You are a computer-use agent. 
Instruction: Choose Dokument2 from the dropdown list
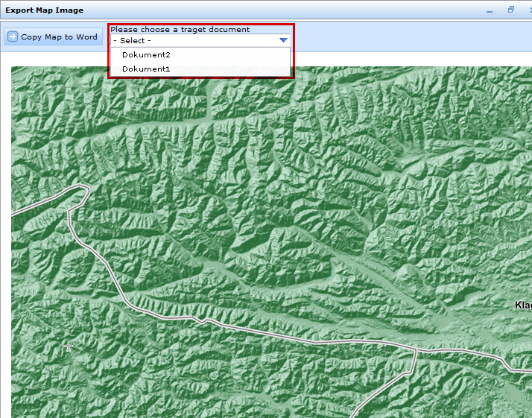tap(146, 55)
